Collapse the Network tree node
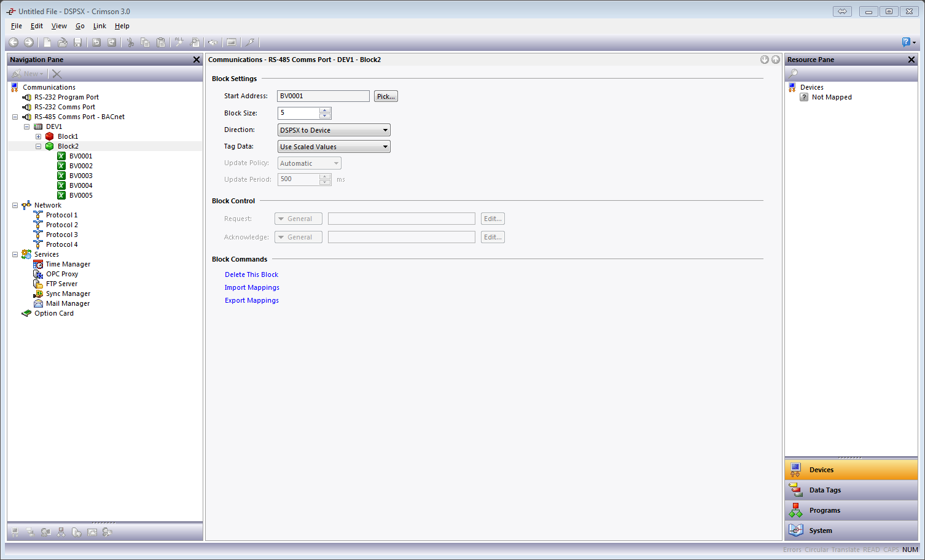 click(x=15, y=205)
